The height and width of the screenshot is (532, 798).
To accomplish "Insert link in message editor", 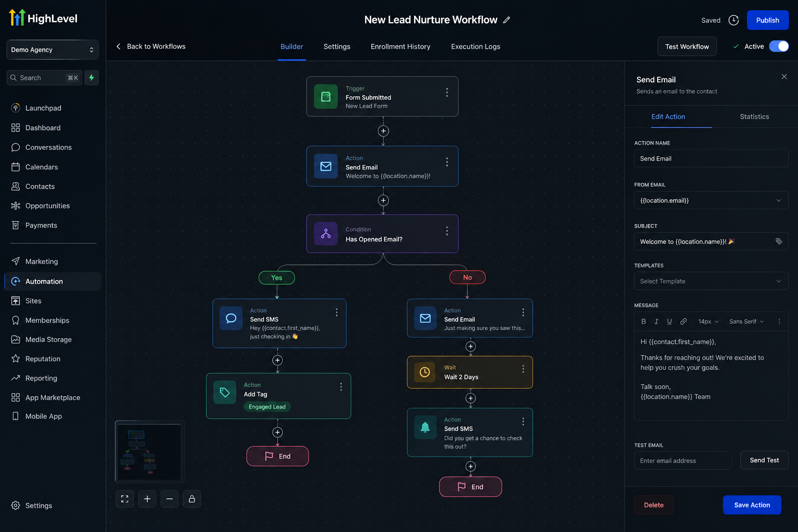I will 684,322.
